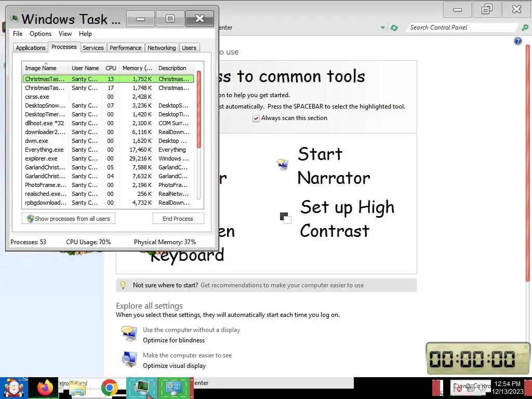Screen dimensions: 532x399
Task: Select the DesktopSnow process row
Action: pyautogui.click(x=108, y=105)
